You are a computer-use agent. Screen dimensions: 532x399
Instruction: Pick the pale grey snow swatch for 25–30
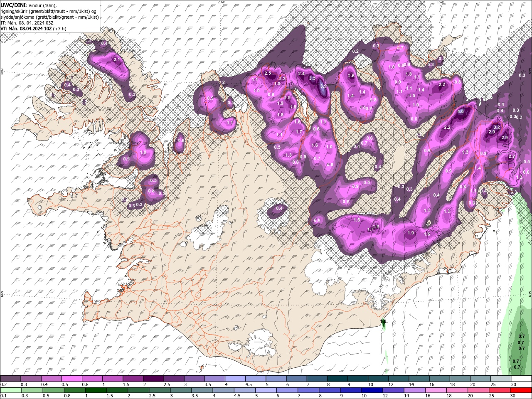[500, 379]
